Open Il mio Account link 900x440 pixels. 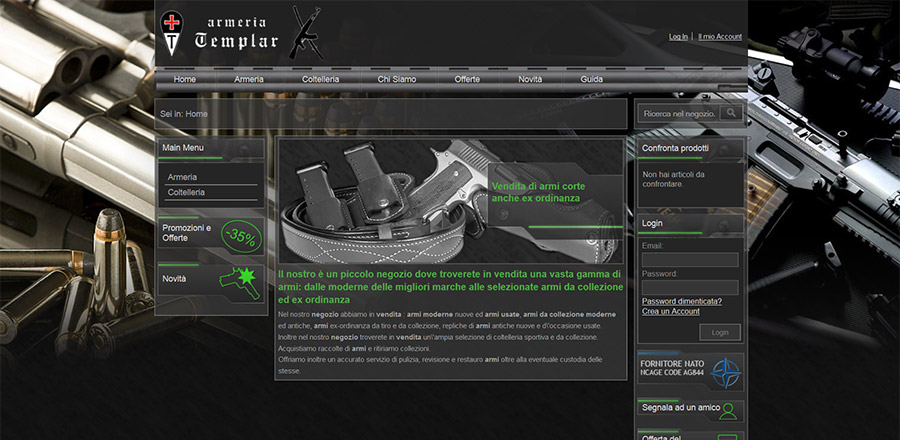(x=720, y=37)
